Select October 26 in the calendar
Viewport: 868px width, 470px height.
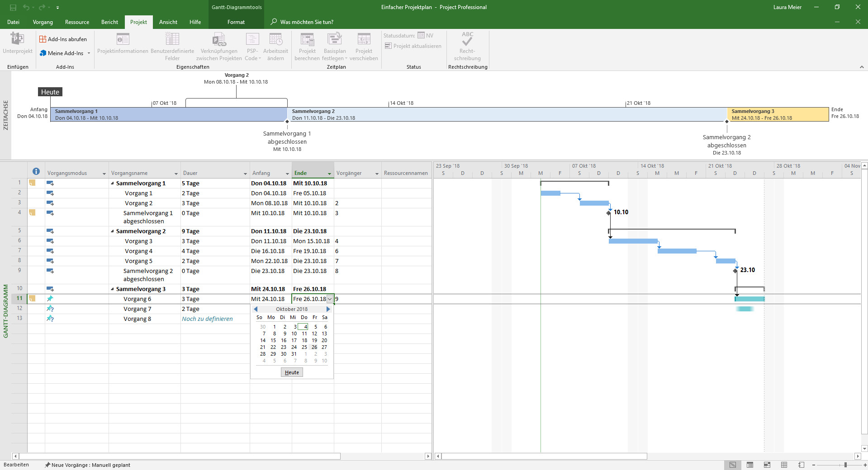(314, 347)
